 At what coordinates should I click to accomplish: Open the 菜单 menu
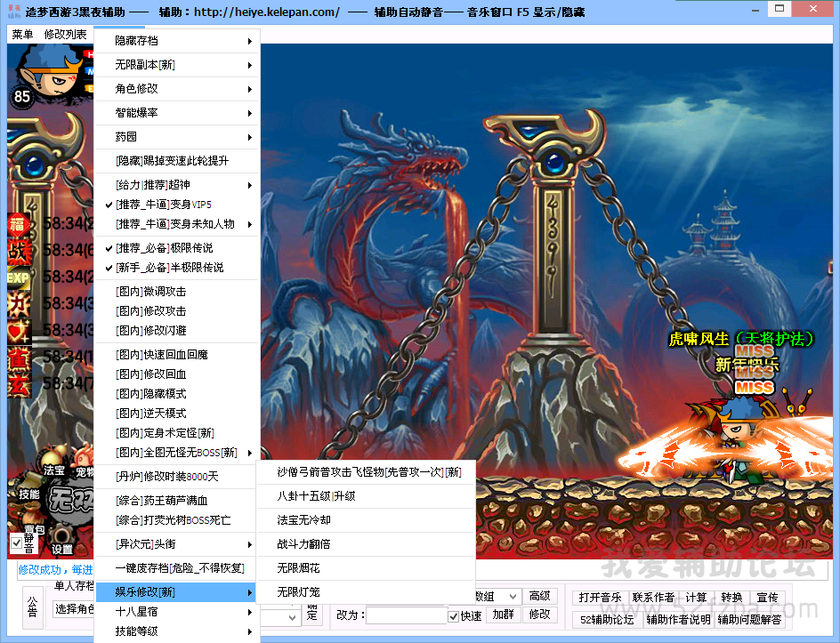point(22,35)
